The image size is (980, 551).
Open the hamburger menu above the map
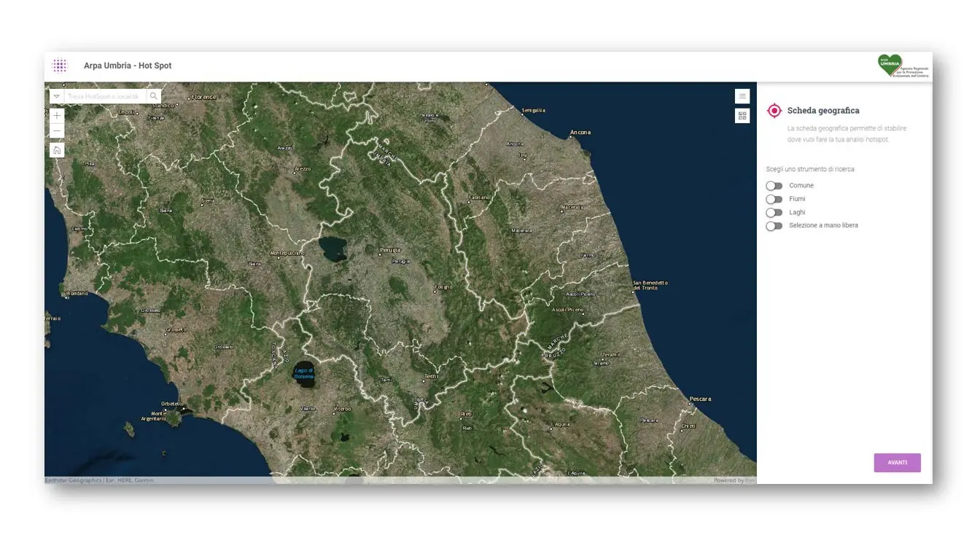(742, 95)
